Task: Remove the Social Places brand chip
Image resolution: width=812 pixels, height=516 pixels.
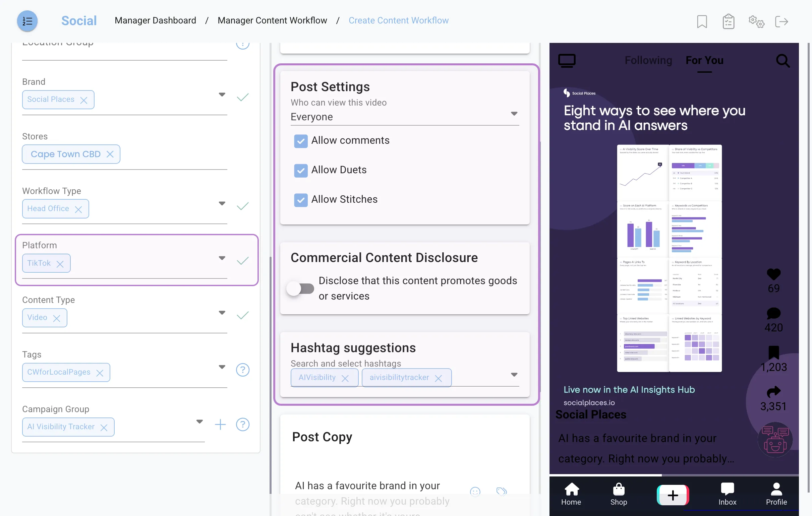Action: click(83, 100)
